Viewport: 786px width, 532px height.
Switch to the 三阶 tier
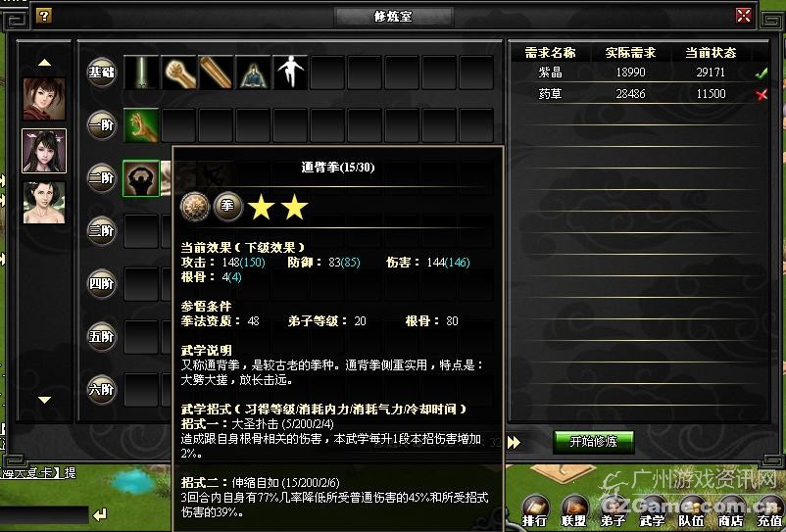[x=102, y=231]
